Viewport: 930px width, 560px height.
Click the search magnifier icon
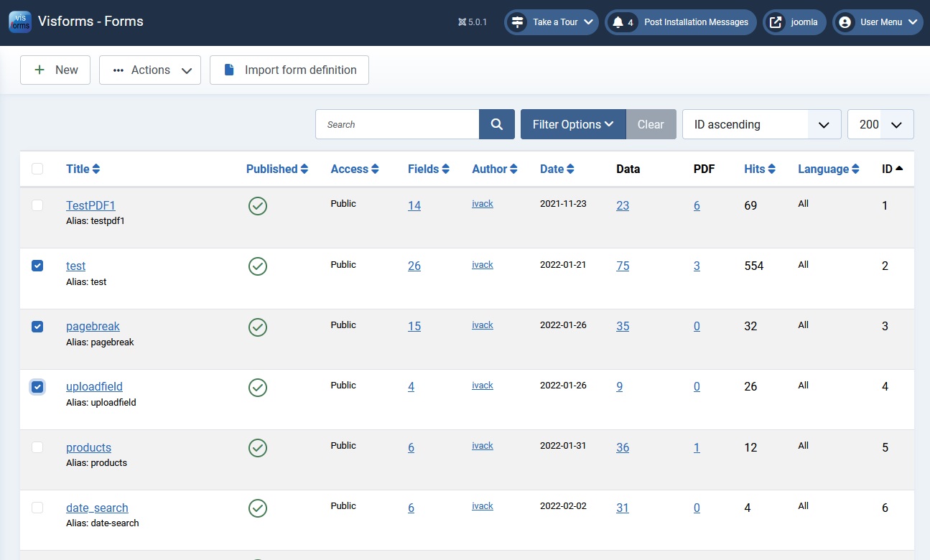496,124
